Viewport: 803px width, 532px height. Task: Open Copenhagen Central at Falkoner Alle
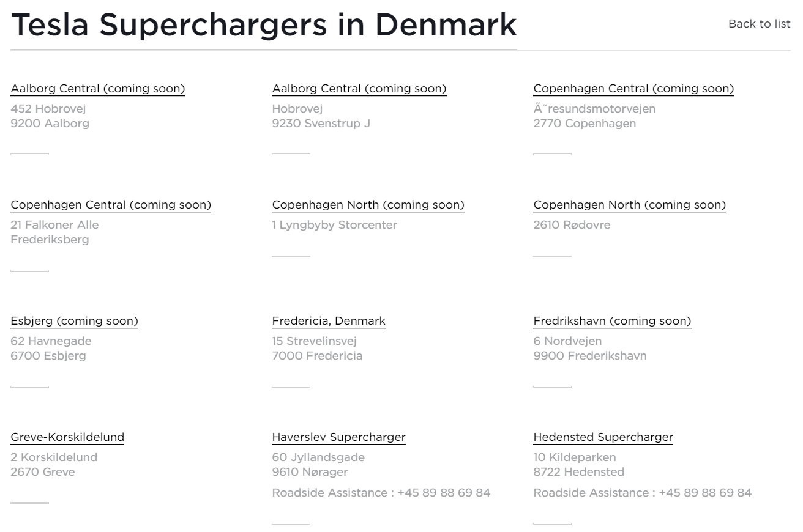(111, 205)
